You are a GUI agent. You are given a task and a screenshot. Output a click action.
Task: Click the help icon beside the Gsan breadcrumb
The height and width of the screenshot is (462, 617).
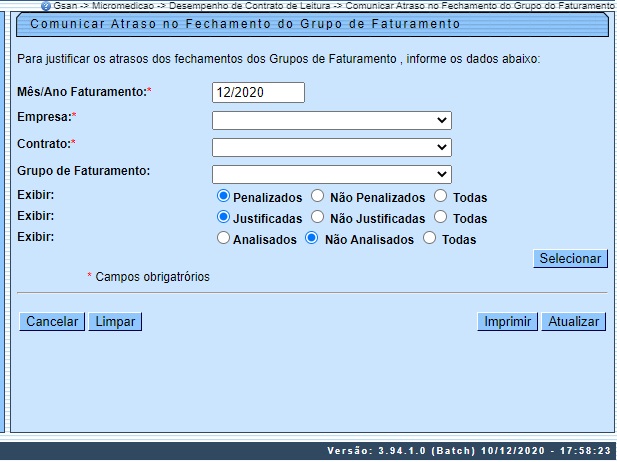tap(46, 6)
